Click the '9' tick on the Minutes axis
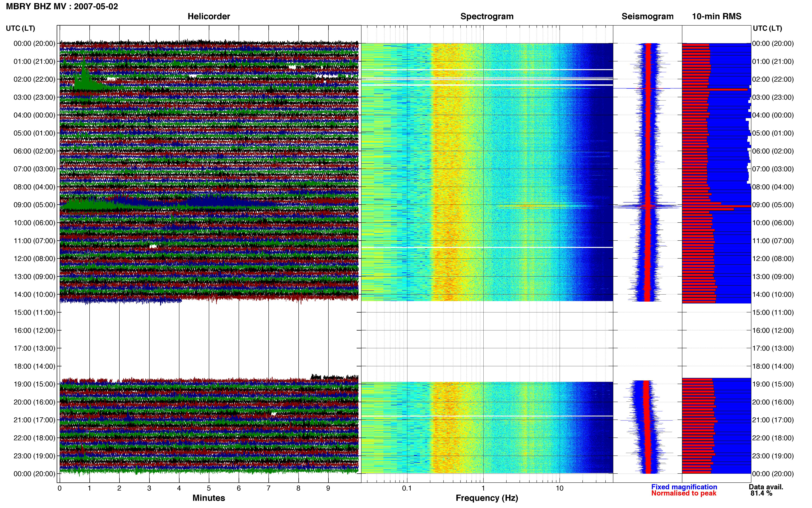The image size is (812, 508). (328, 488)
